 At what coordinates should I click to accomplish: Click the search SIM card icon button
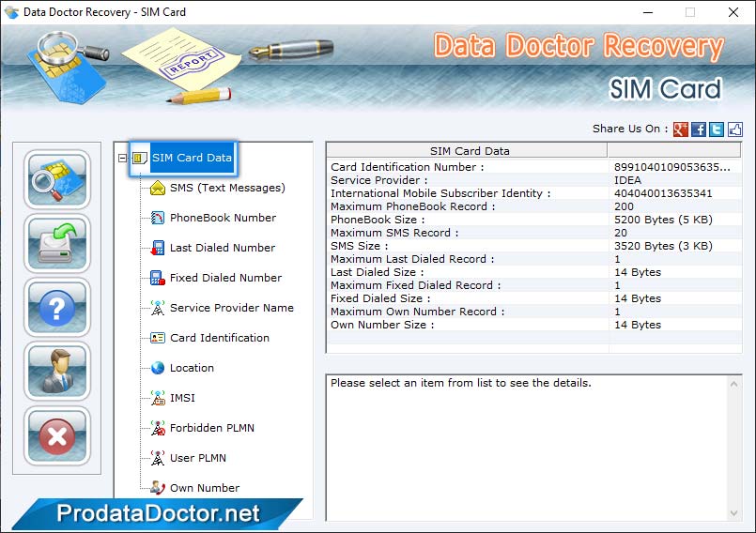click(57, 179)
